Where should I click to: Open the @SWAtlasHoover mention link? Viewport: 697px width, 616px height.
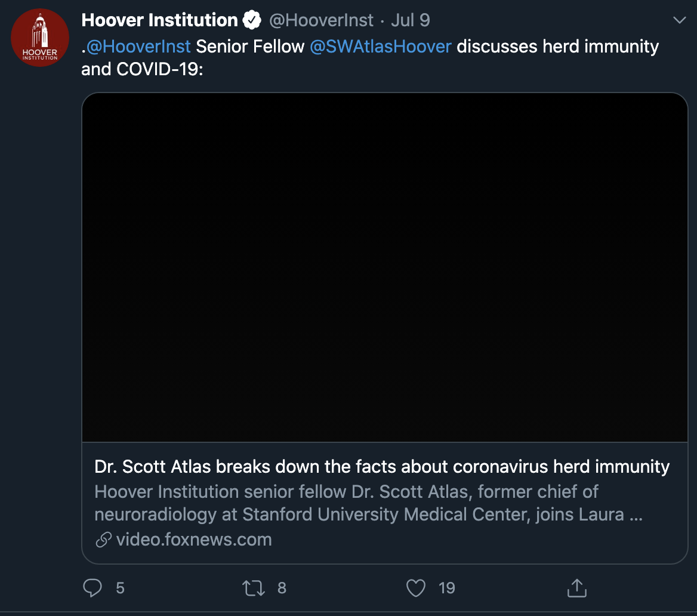pos(381,47)
